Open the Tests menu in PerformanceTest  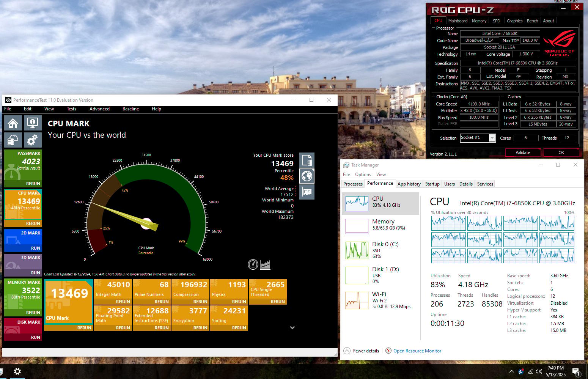71,109
